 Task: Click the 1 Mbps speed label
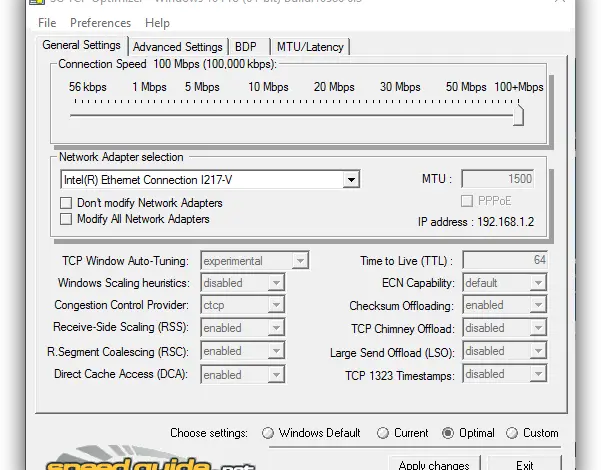click(149, 87)
